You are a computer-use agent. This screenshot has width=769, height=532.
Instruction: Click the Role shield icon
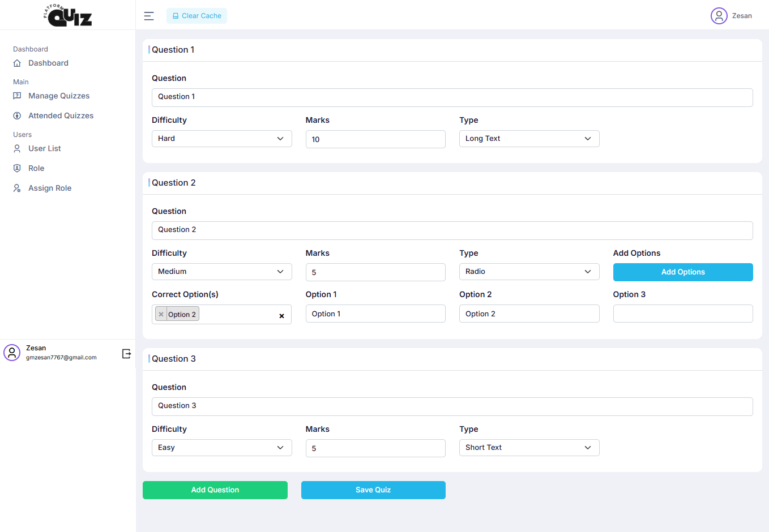click(17, 169)
